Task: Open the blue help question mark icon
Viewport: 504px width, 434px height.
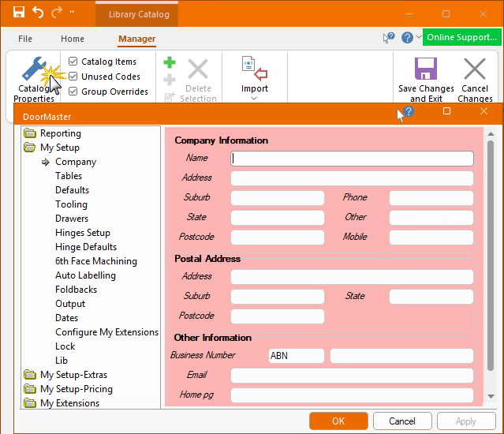Action: pyautogui.click(x=407, y=38)
